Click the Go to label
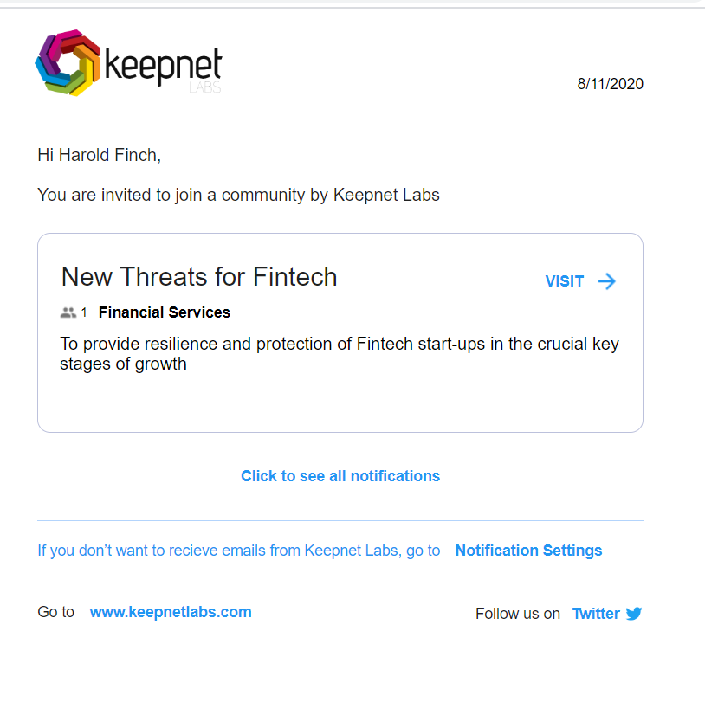Image resolution: width=705 pixels, height=728 pixels. pos(55,612)
